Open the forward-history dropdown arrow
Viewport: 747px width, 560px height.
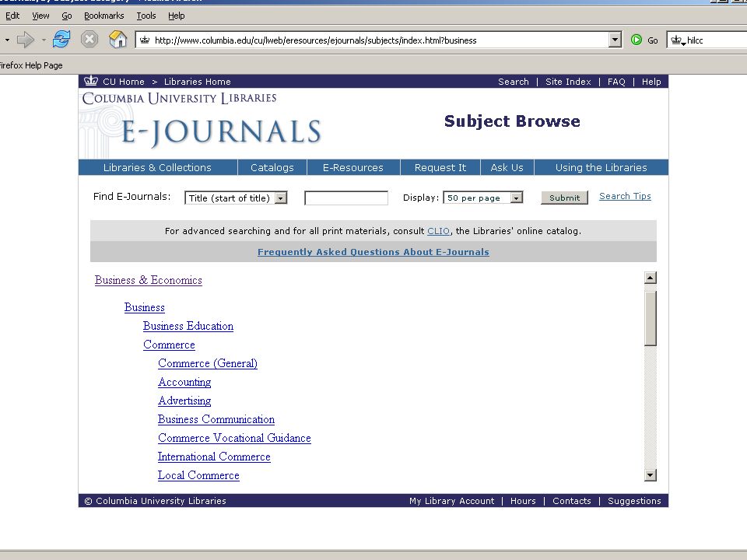coord(44,40)
